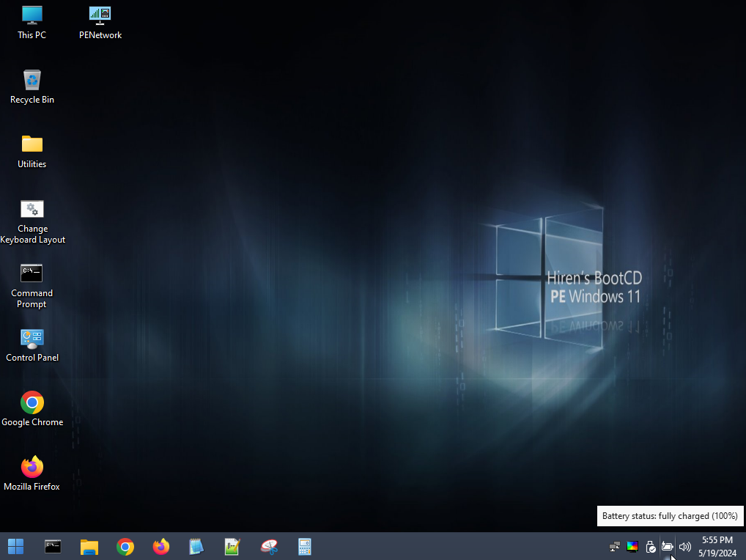Click the colorful display tray icon
746x560 pixels.
tap(632, 547)
